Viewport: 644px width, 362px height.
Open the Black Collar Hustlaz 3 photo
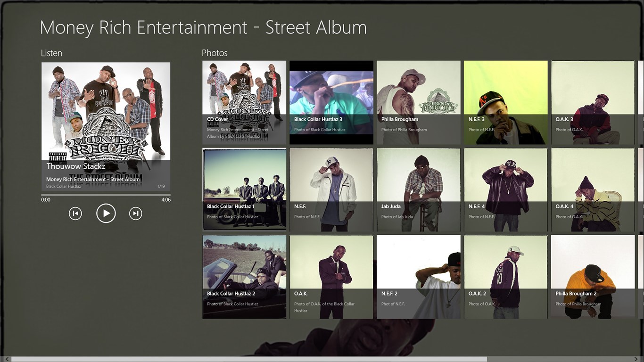(x=331, y=102)
